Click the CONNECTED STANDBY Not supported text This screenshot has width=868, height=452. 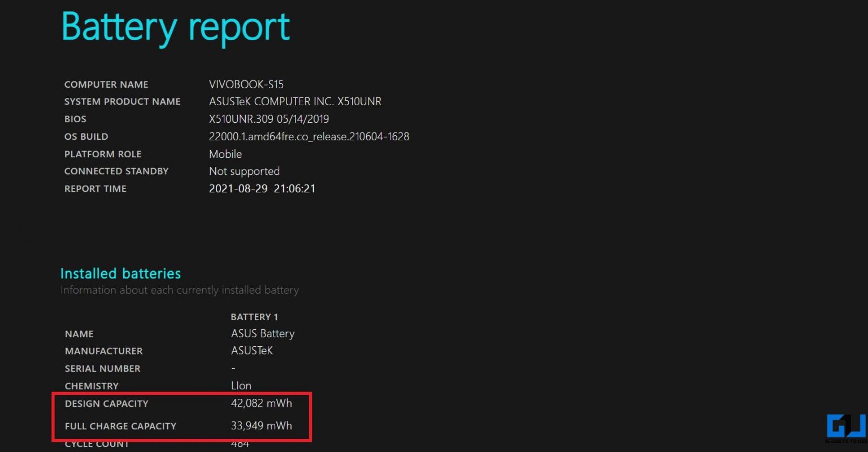tap(244, 171)
